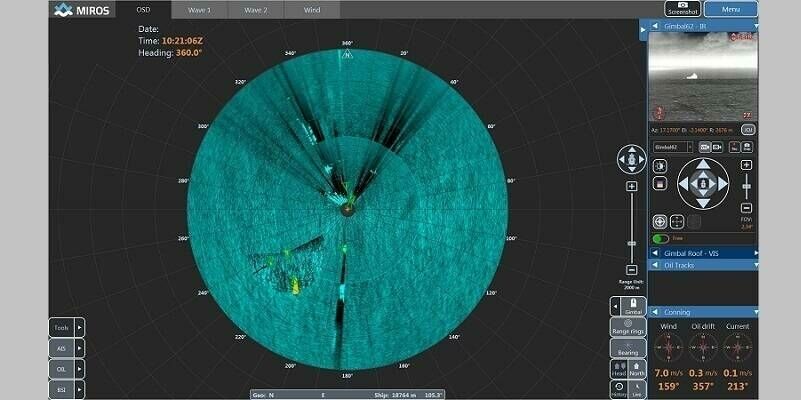The image size is (801, 400).
Task: Click the FOV zoom slider handle
Action: coord(746,186)
